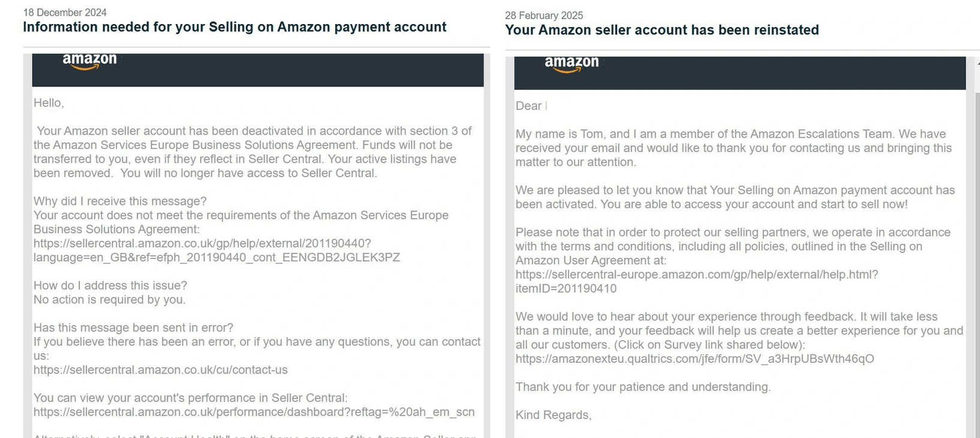
Task: Click the Amazon logo in the reinstated email
Action: click(571, 64)
